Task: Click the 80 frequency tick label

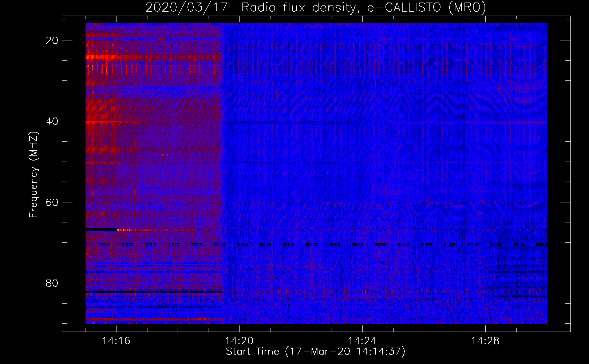Action: coord(52,283)
